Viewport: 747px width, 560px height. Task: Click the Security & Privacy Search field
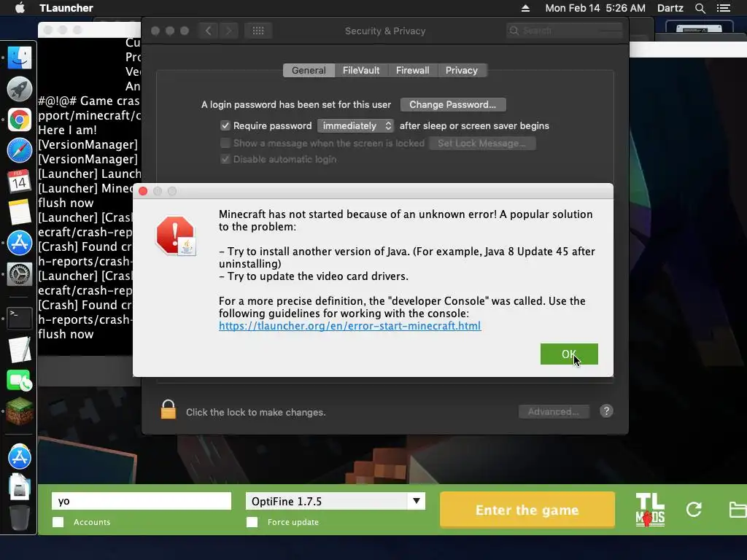pyautogui.click(x=564, y=31)
